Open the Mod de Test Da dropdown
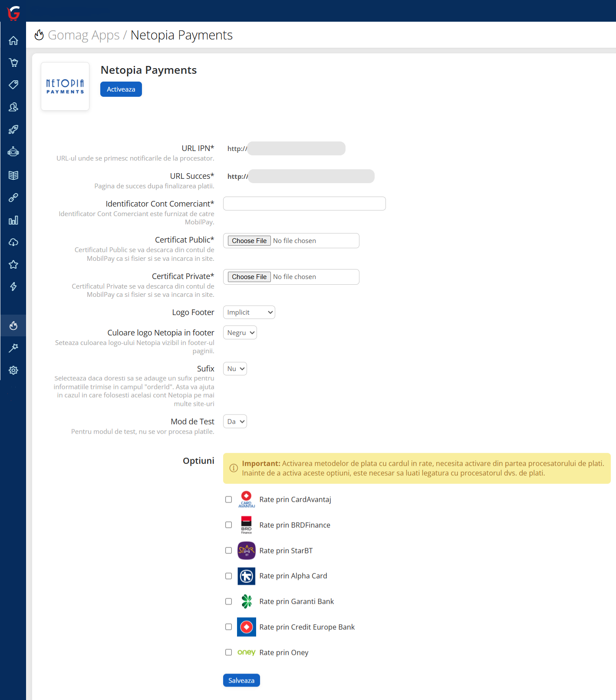The height and width of the screenshot is (700, 616). pos(235,422)
